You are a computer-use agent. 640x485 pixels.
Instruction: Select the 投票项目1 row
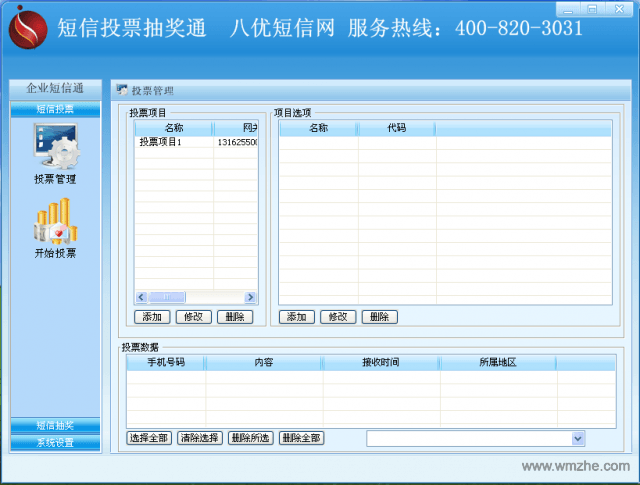[161, 142]
